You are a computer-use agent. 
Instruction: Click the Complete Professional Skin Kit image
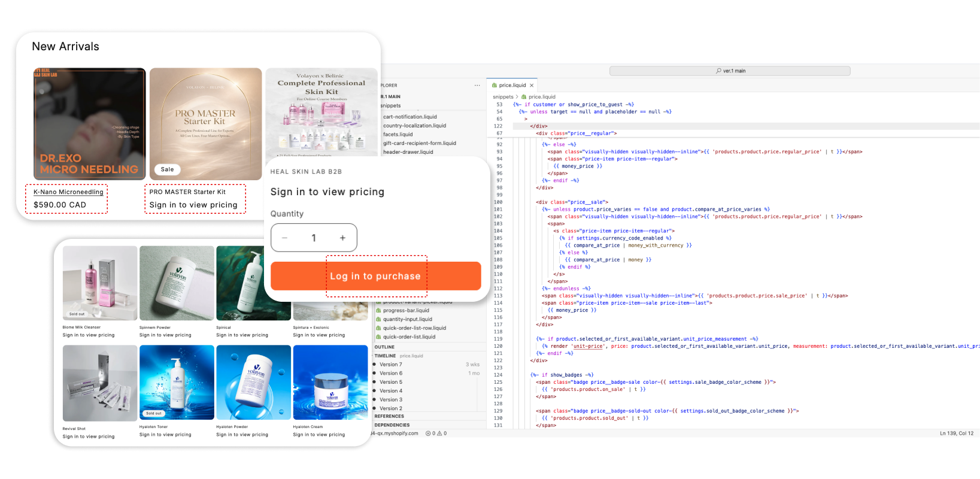[321, 113]
